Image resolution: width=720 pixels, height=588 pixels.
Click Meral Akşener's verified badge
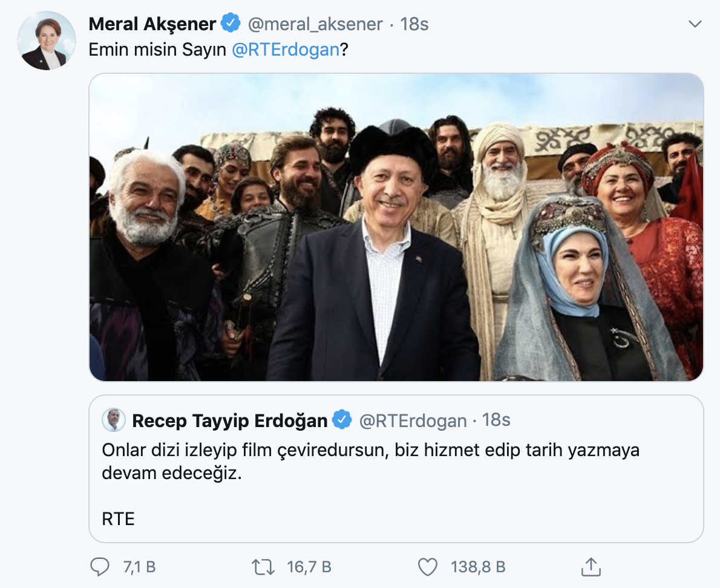[231, 23]
